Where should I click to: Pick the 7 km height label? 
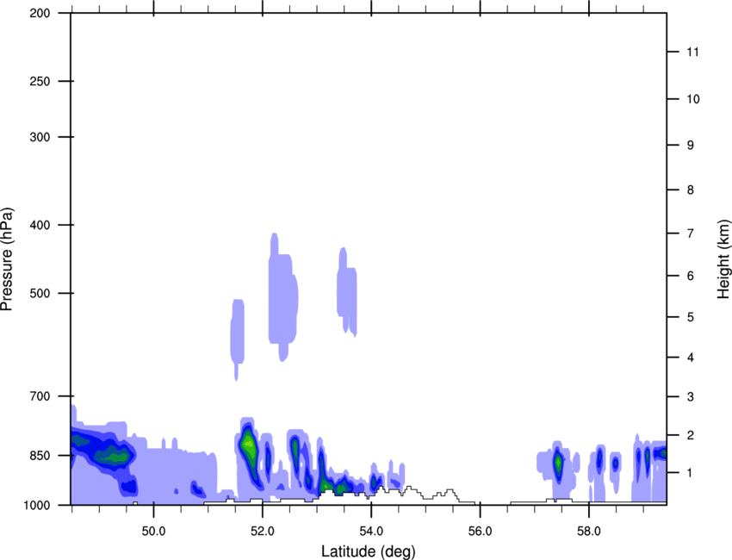click(x=691, y=233)
